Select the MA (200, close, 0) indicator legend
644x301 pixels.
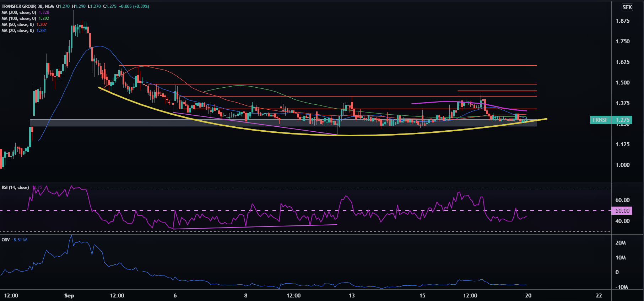click(x=18, y=12)
